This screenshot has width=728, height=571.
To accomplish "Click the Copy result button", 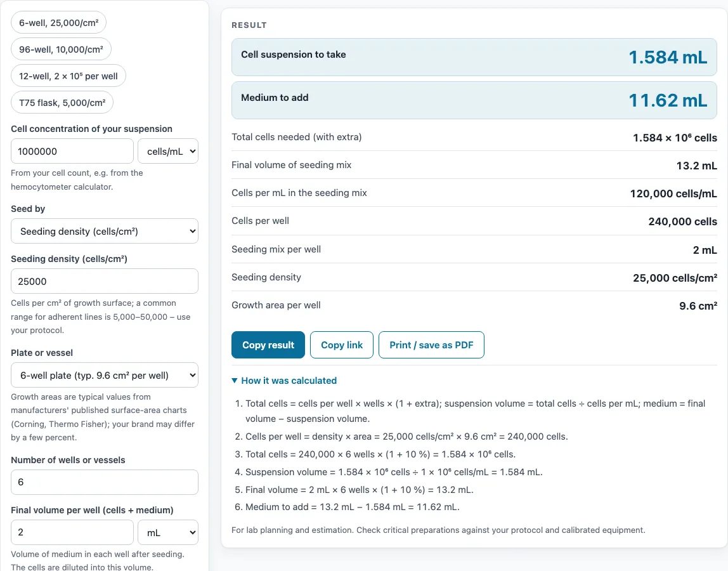I will tap(268, 345).
